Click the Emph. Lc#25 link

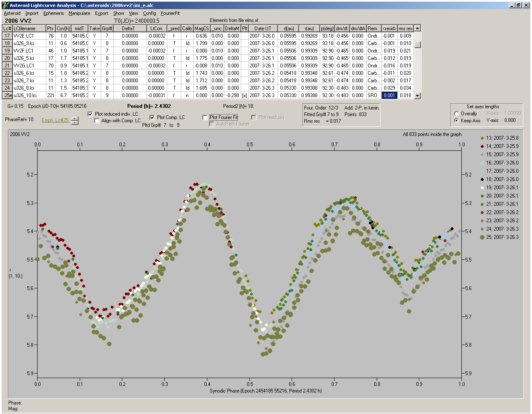pos(55,121)
